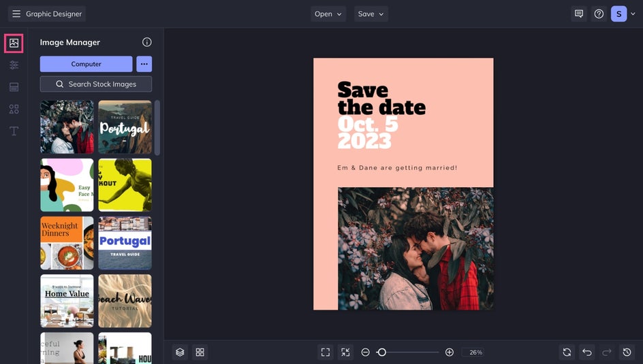Zoom out with the minus icon
The height and width of the screenshot is (364, 643).
coord(365,352)
